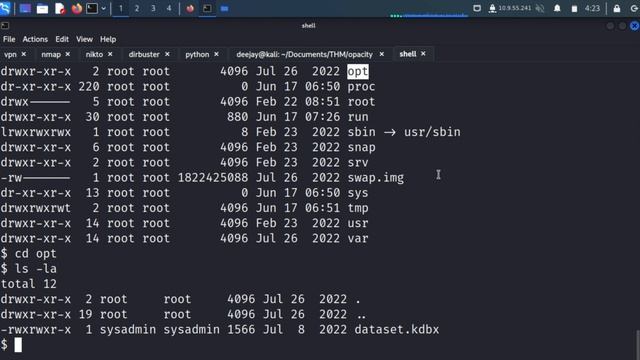
Task: Close the nikto tab
Action: 110,54
